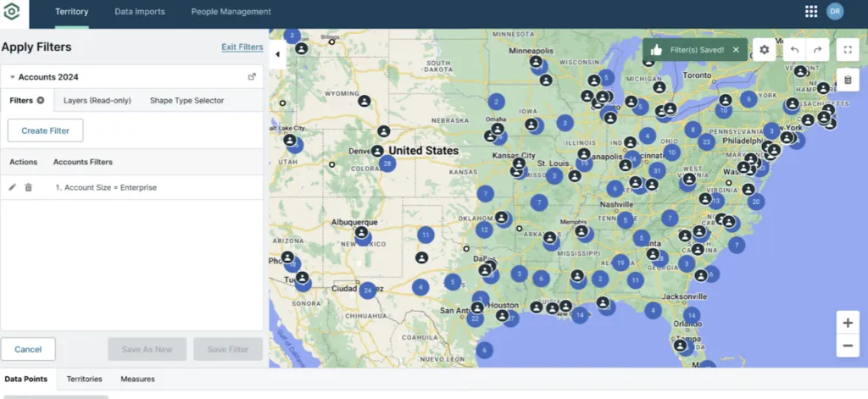Select cluster marker 13 in Virginia

(x=716, y=201)
